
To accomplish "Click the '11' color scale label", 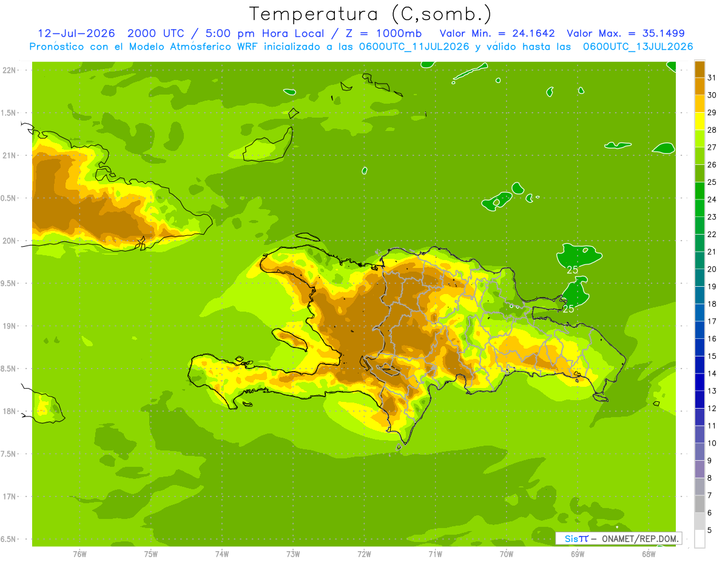I will pyautogui.click(x=713, y=426).
